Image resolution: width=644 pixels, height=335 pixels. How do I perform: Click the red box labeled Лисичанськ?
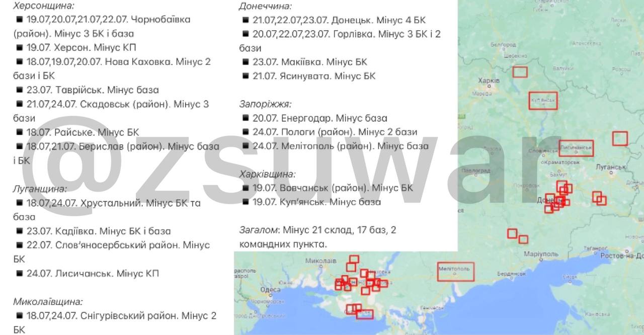[x=576, y=148]
